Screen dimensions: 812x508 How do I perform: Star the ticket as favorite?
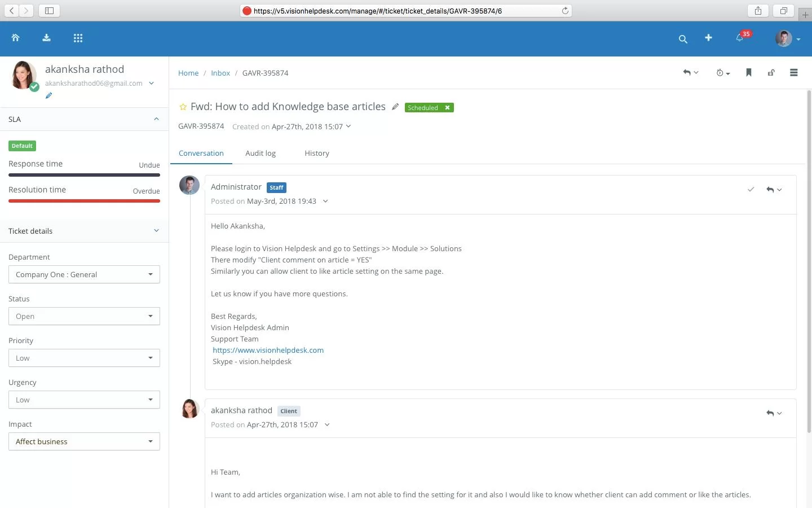point(183,107)
